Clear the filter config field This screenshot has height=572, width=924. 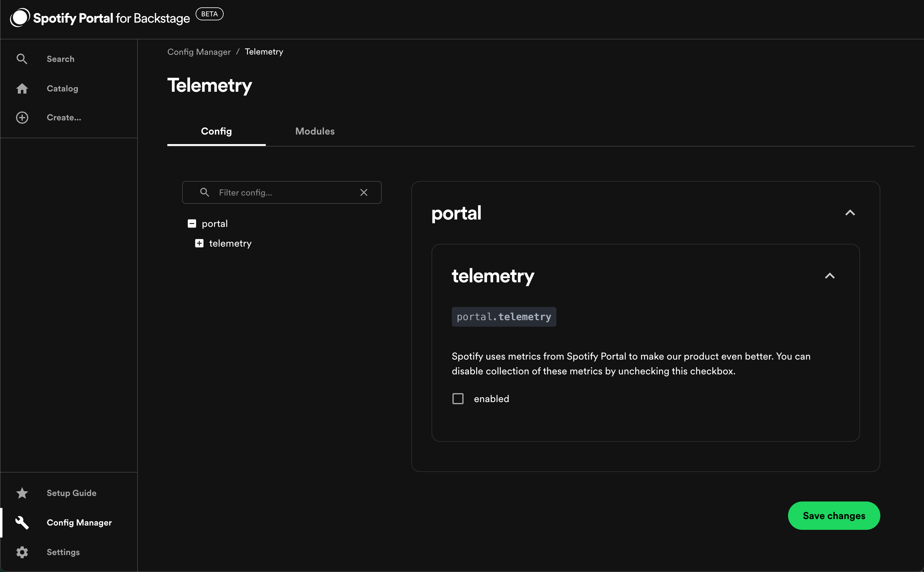point(364,192)
